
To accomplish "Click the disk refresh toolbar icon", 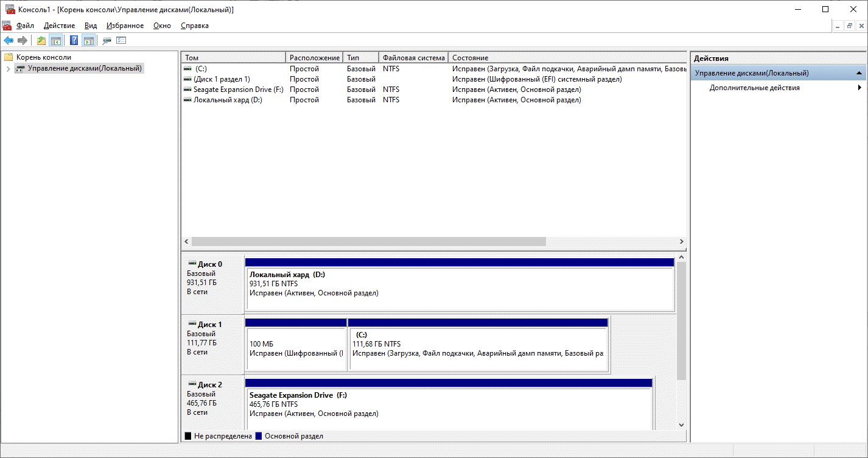I will coord(107,41).
